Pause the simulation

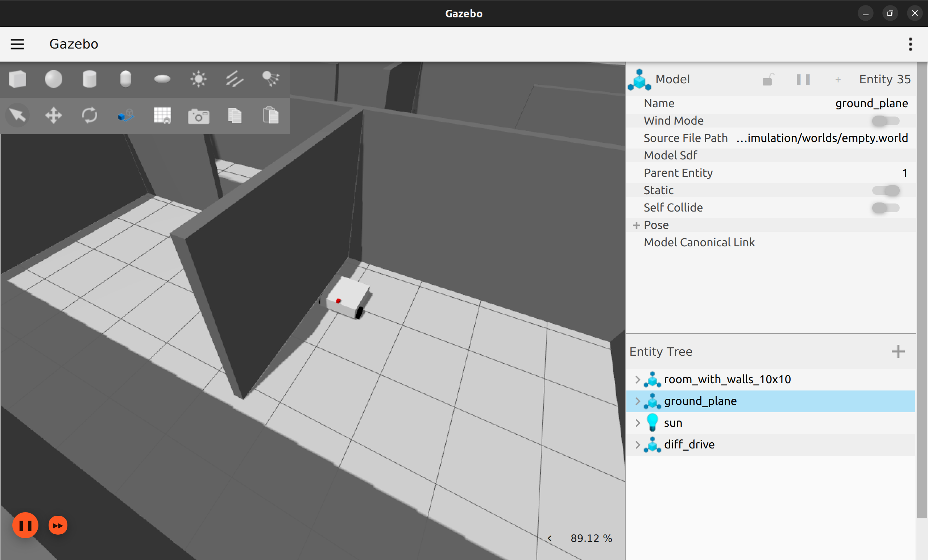25,525
